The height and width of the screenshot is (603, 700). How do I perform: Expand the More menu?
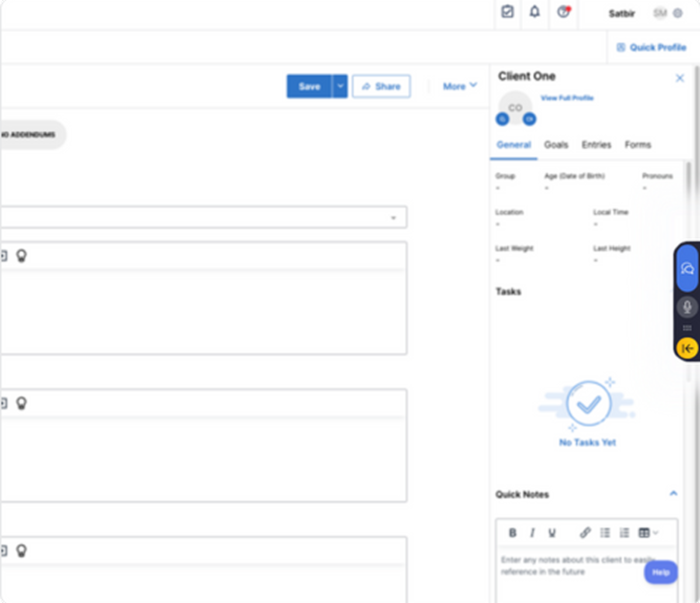pyautogui.click(x=460, y=86)
